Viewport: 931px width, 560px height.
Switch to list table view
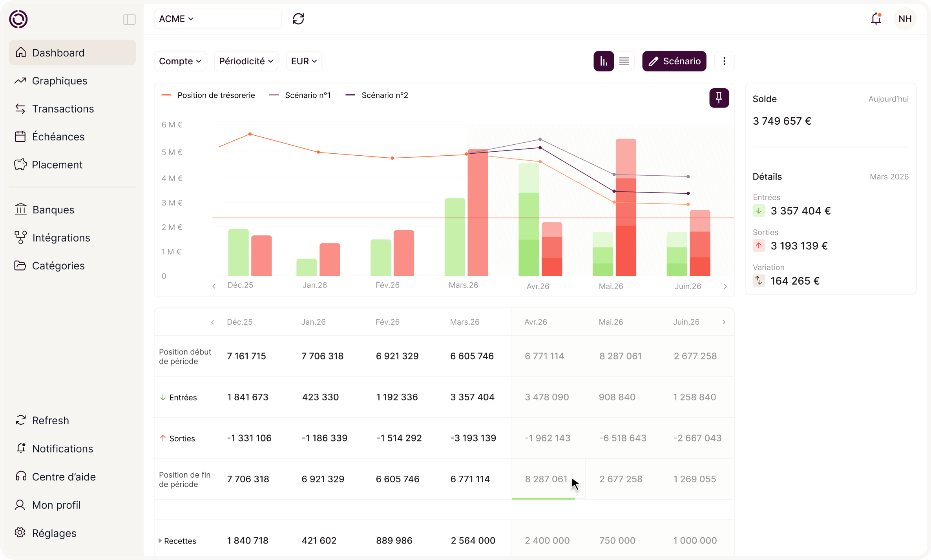tap(624, 61)
